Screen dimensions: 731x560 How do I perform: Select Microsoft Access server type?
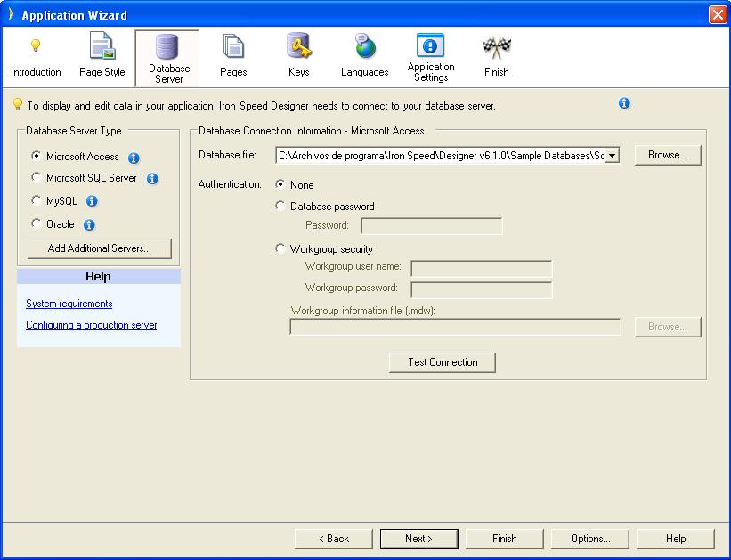[36, 156]
